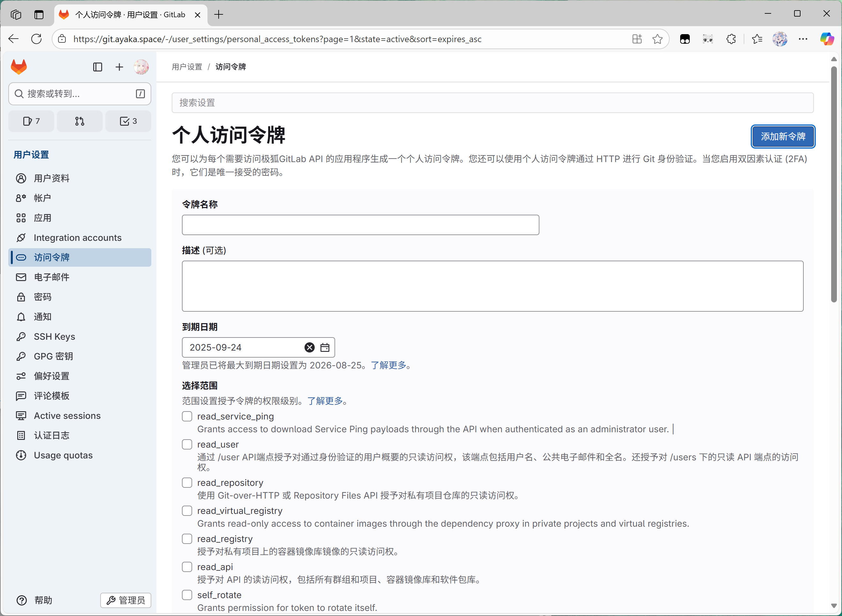The width and height of the screenshot is (842, 616).
Task: Enable the read_repository scope
Action: (187, 482)
